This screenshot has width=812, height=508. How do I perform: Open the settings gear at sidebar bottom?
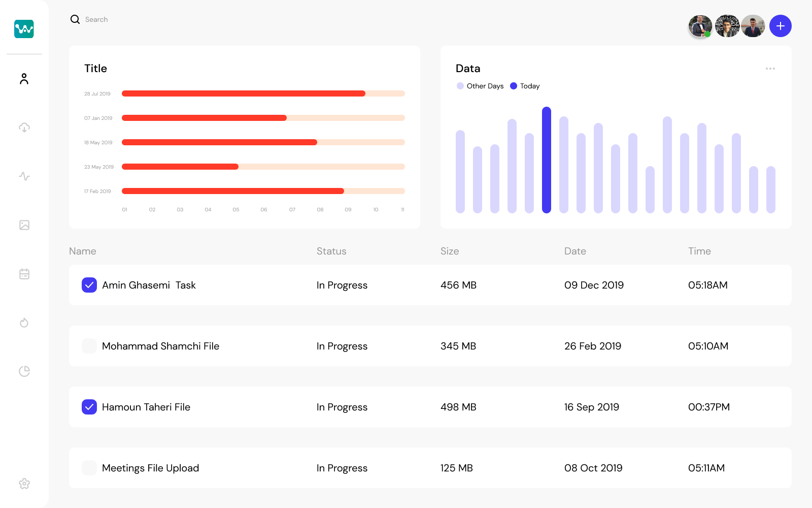(24, 484)
